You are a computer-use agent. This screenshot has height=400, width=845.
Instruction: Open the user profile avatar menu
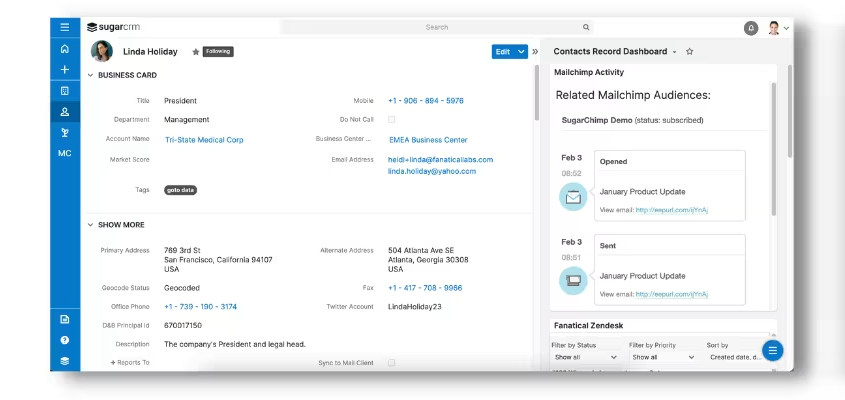(774, 28)
